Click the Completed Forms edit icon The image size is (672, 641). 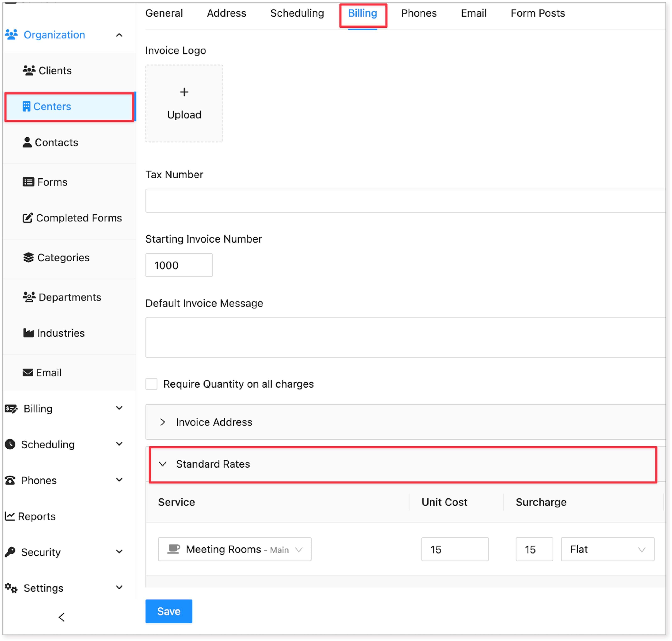[x=28, y=218]
